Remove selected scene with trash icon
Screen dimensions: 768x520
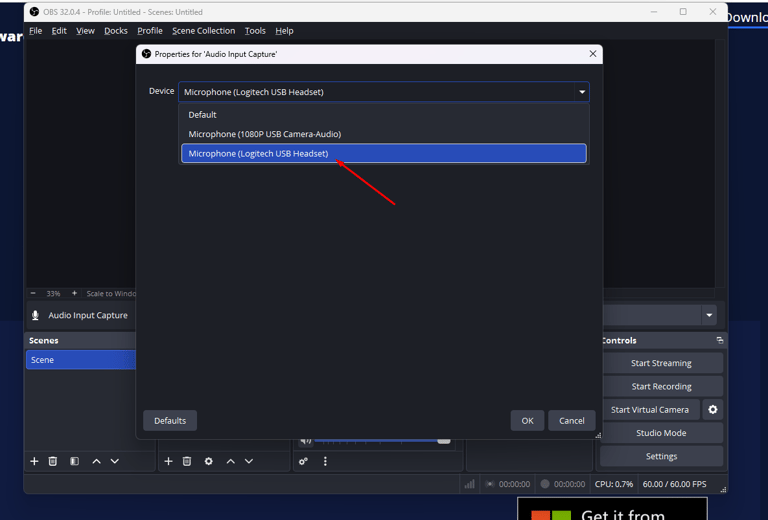point(53,461)
